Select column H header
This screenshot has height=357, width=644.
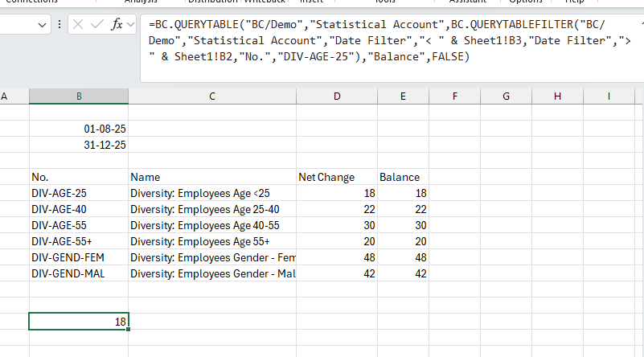coord(557,96)
